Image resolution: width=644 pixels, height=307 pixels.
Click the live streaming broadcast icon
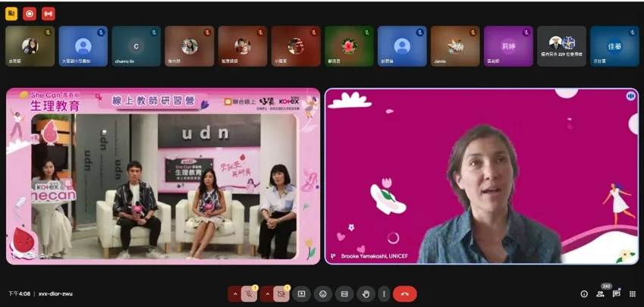point(48,13)
